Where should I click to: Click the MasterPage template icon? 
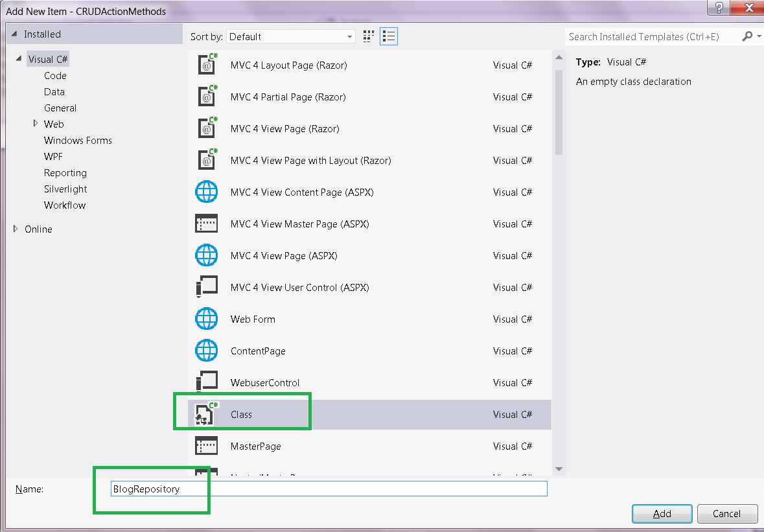pyautogui.click(x=206, y=445)
